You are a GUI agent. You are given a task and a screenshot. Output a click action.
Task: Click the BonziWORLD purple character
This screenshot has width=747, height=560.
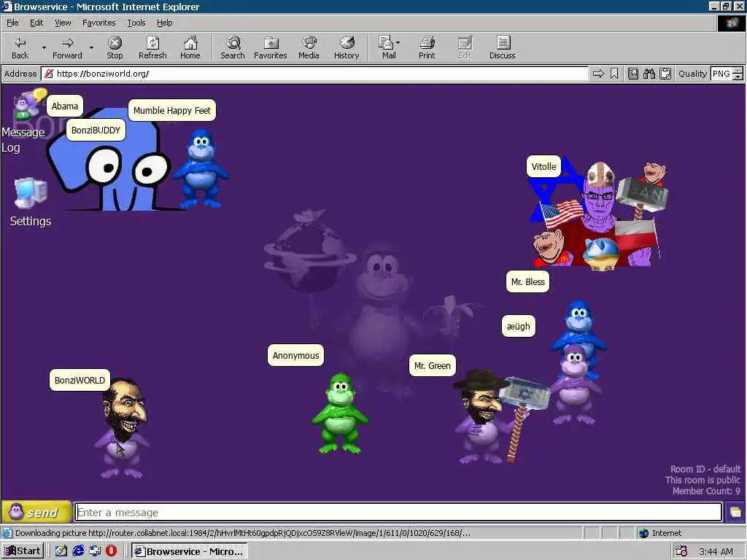pyautogui.click(x=122, y=427)
